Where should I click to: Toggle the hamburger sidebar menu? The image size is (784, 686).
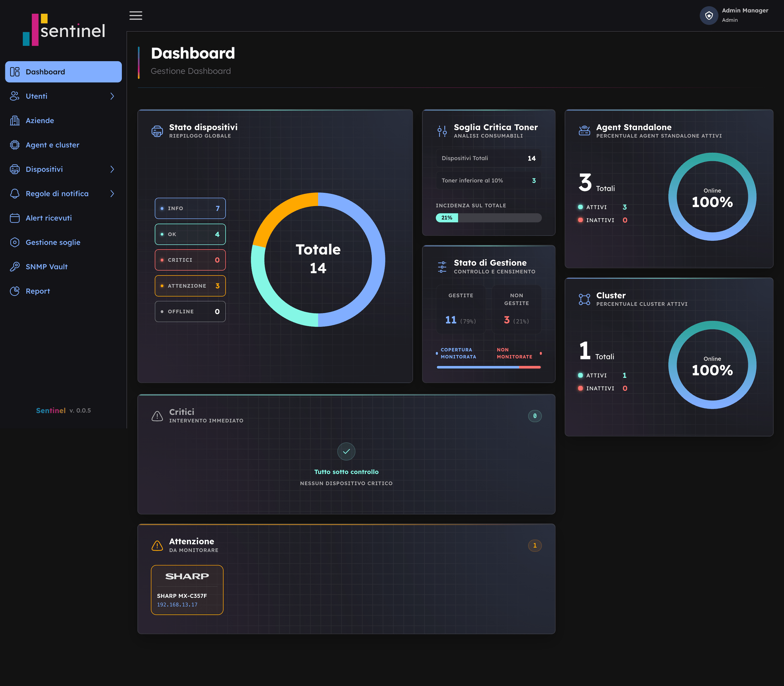[136, 15]
